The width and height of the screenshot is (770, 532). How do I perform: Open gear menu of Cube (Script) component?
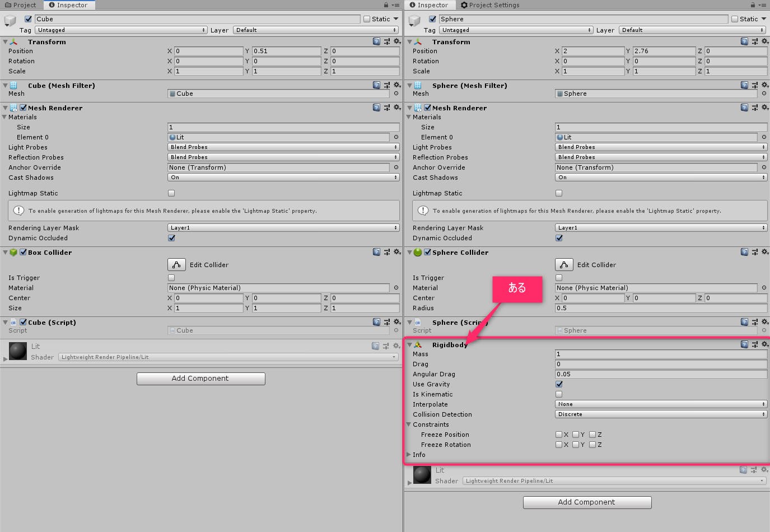pos(397,322)
